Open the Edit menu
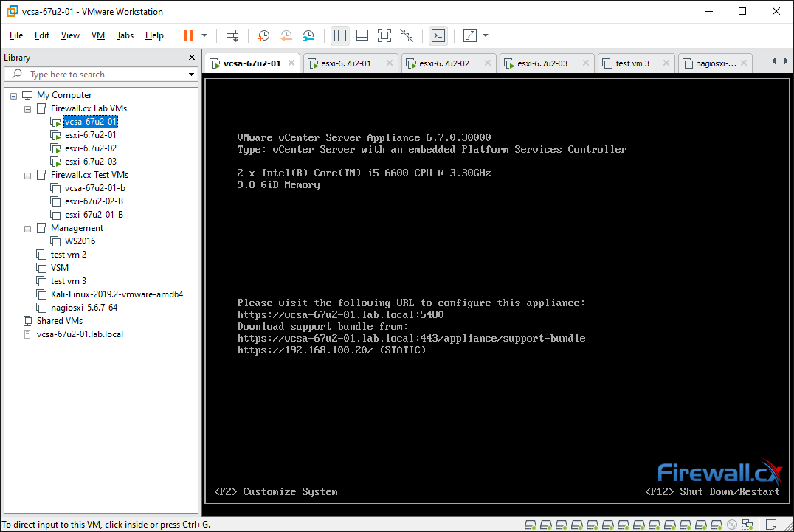Image resolution: width=794 pixels, height=532 pixels. pyautogui.click(x=41, y=35)
